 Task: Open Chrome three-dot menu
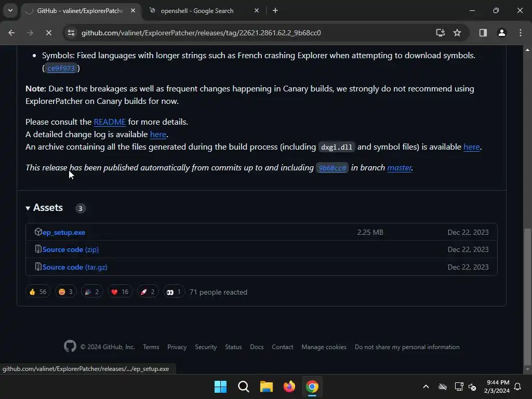click(521, 33)
